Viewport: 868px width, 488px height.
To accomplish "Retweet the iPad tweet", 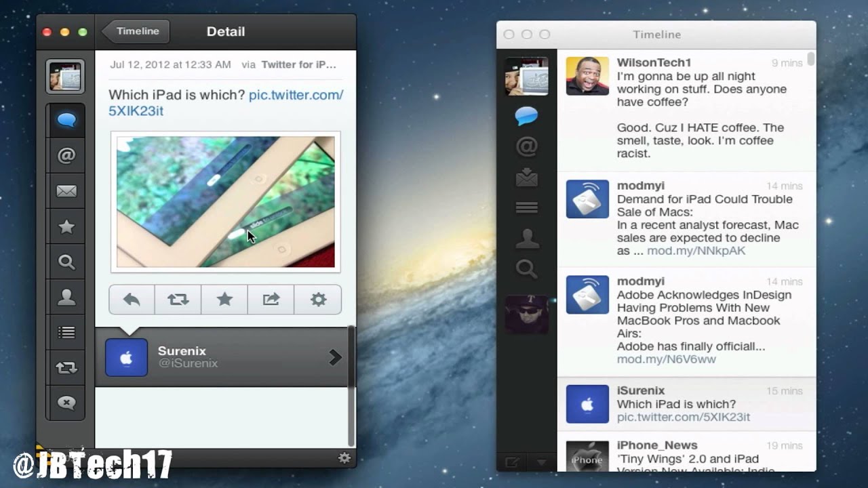I will (x=178, y=300).
